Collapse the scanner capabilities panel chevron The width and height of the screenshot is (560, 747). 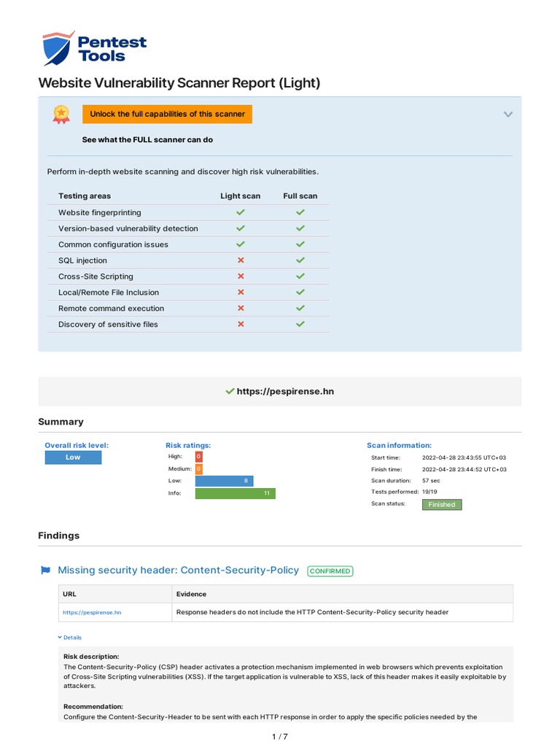[x=508, y=115]
